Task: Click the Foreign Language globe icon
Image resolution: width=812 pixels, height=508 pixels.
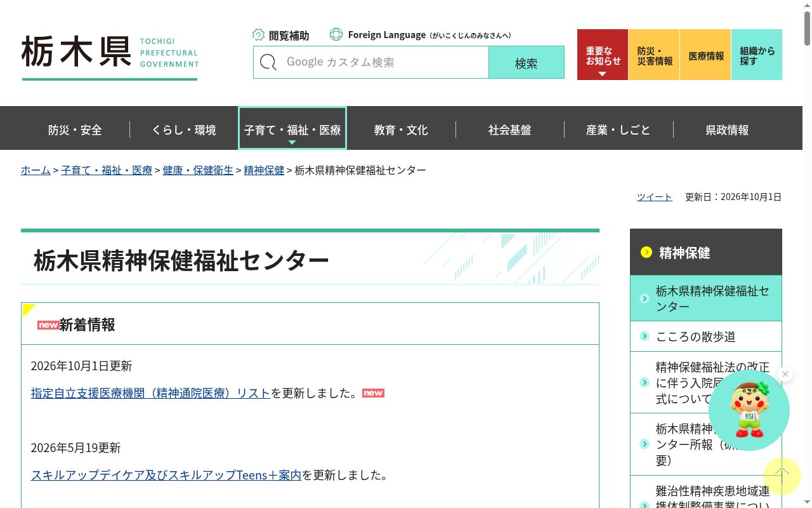Action: (336, 35)
